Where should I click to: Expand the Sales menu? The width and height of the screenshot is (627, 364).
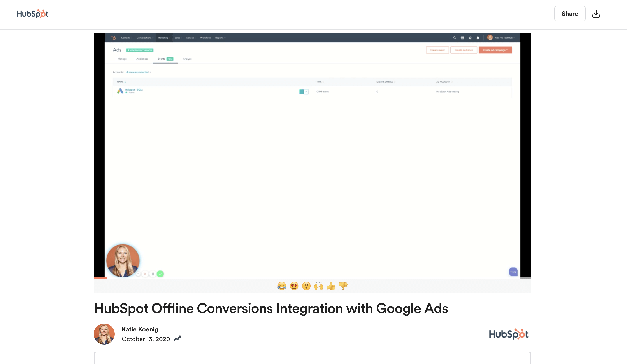(178, 38)
